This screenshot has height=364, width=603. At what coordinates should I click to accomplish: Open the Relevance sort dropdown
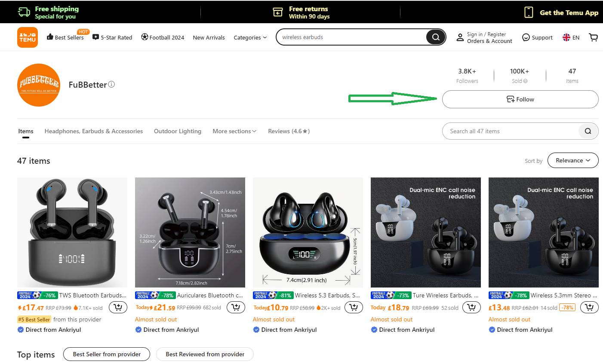[x=573, y=160]
